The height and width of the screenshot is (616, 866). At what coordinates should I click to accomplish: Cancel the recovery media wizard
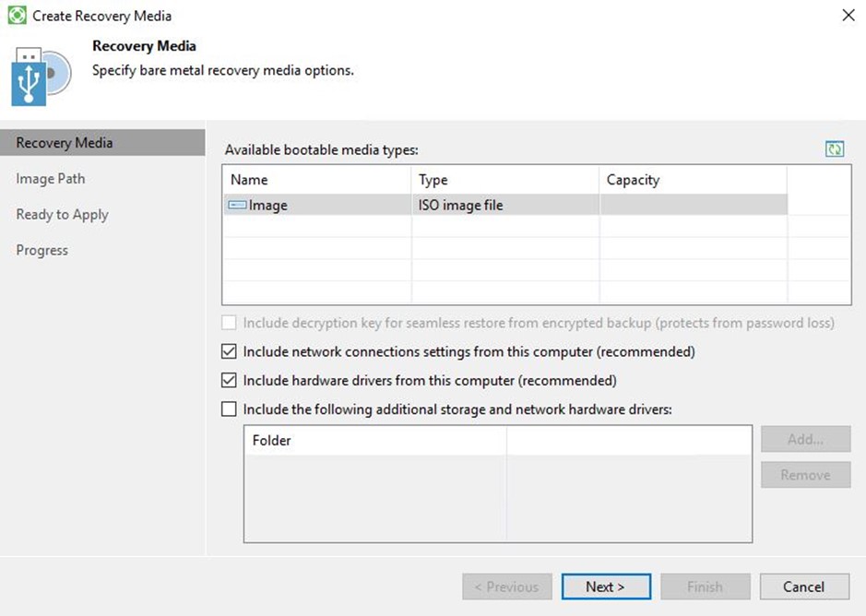pyautogui.click(x=803, y=586)
